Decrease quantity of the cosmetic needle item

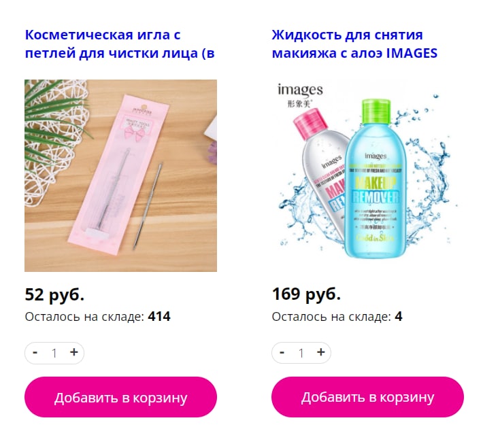point(35,352)
